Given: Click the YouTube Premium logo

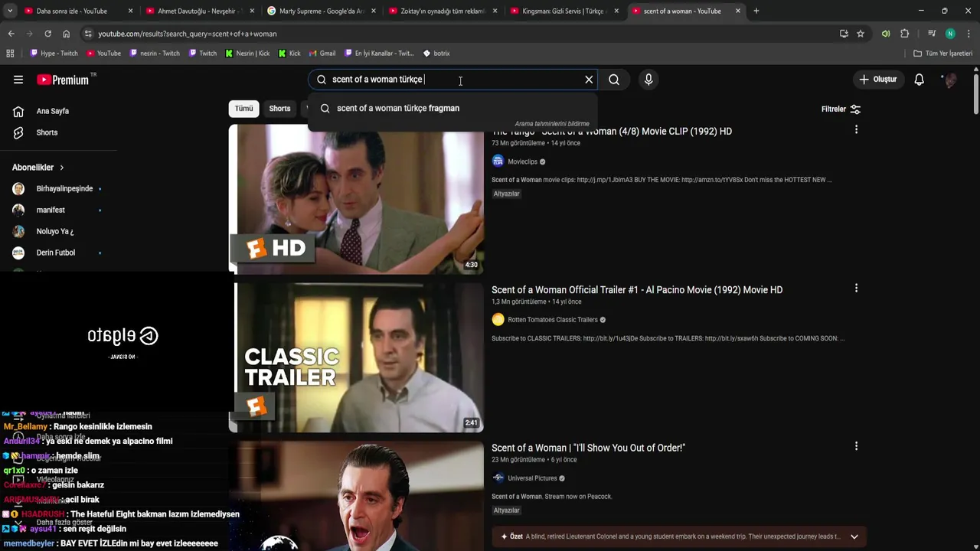Looking at the screenshot, I should [x=63, y=80].
